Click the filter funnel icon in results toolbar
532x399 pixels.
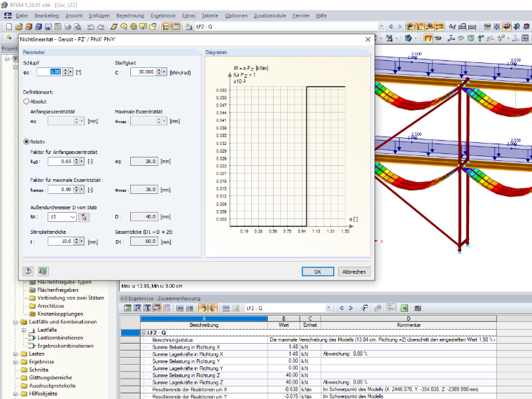pyautogui.click(x=365, y=308)
